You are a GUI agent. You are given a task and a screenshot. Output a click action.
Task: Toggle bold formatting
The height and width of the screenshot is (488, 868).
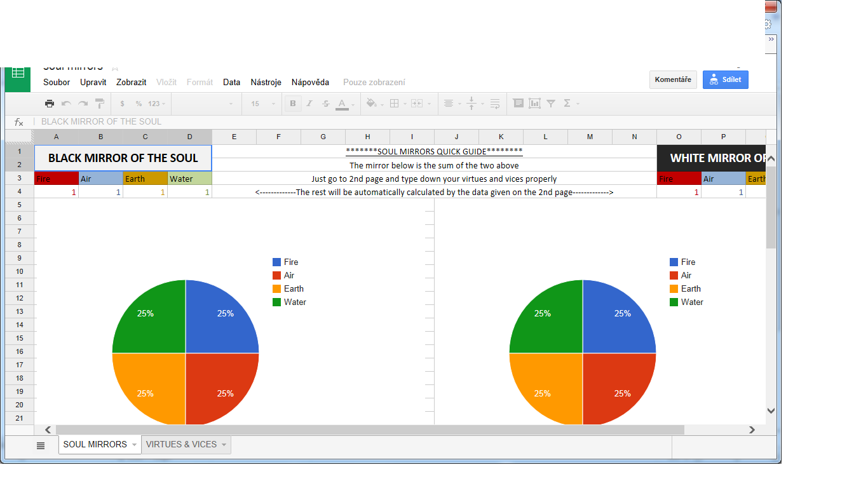293,104
